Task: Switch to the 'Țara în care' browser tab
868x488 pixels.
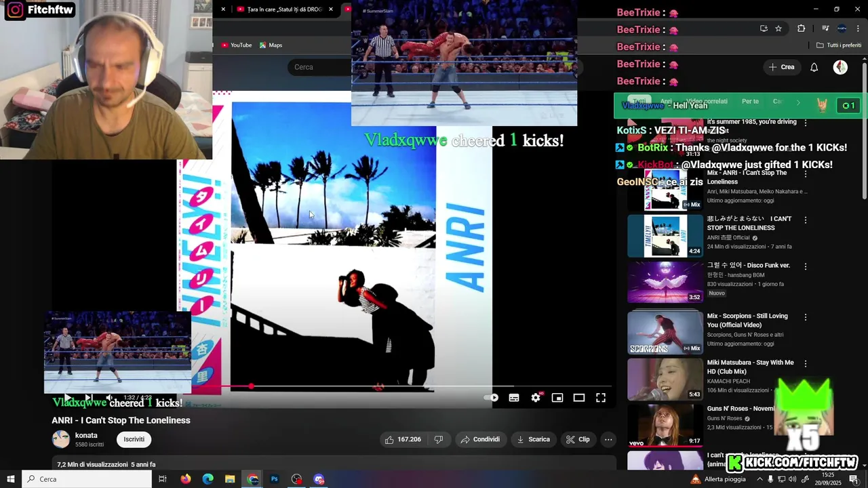Action: [x=283, y=9]
